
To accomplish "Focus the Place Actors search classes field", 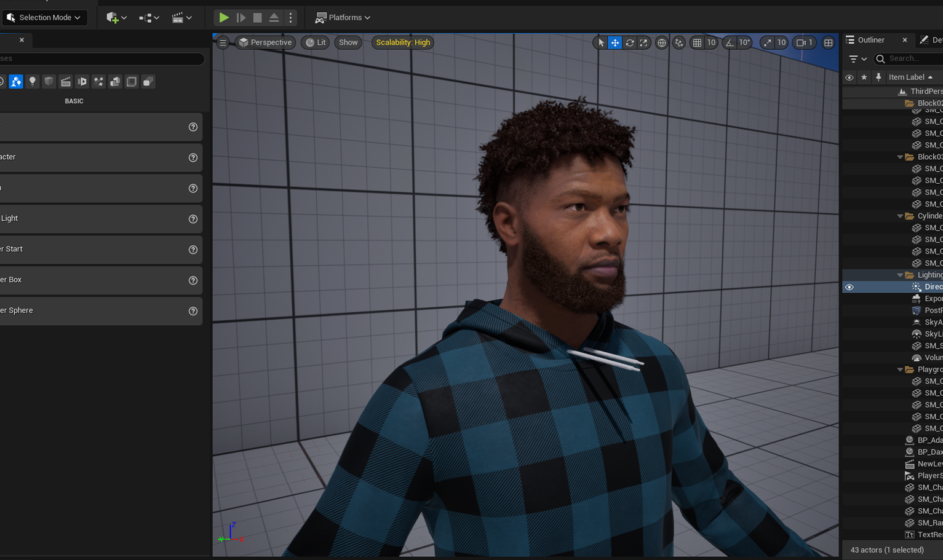I will [x=101, y=59].
